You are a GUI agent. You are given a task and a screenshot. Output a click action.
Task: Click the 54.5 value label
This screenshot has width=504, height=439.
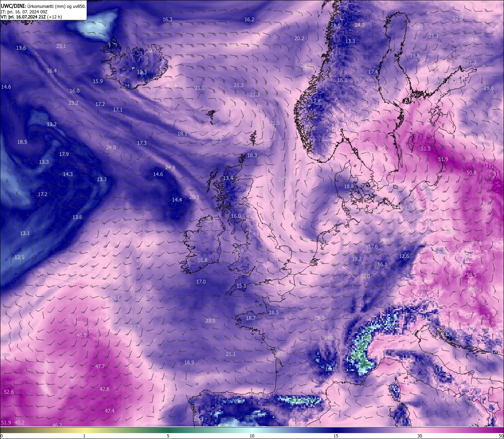[x=471, y=275]
